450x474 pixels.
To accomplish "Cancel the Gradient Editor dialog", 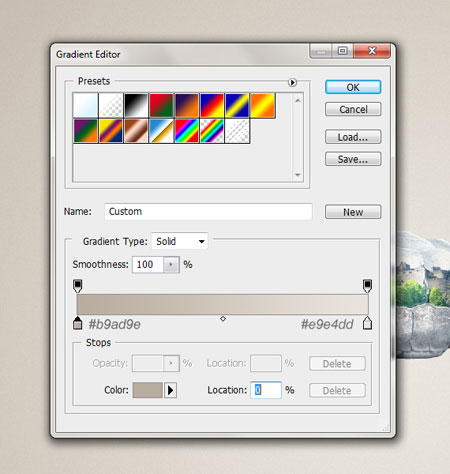I will (353, 109).
